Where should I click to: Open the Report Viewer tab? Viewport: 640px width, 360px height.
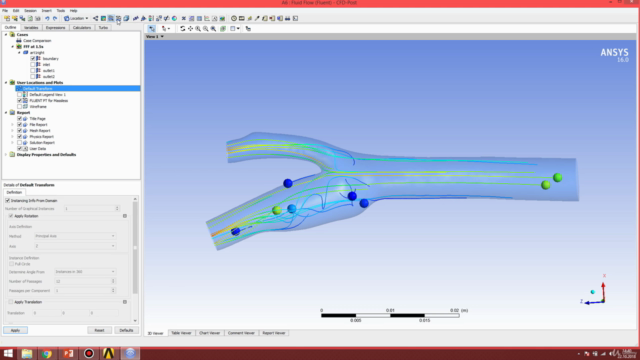(273, 333)
